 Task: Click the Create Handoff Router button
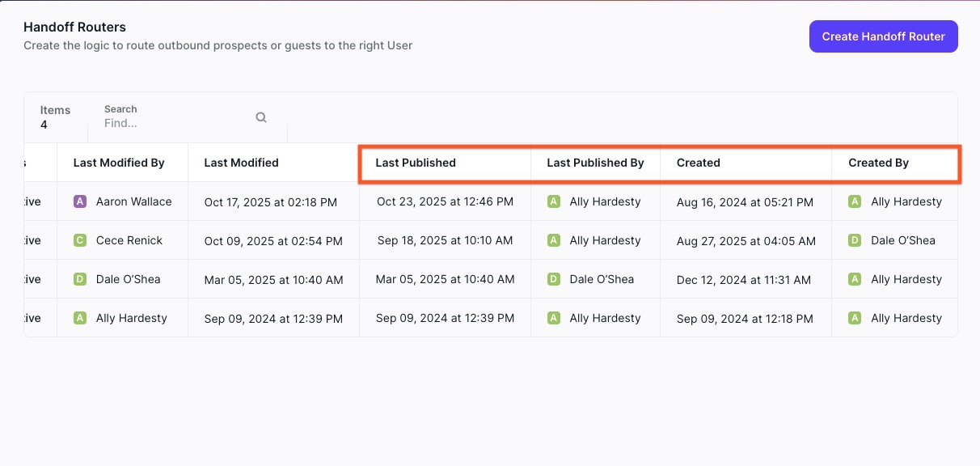coord(883,36)
